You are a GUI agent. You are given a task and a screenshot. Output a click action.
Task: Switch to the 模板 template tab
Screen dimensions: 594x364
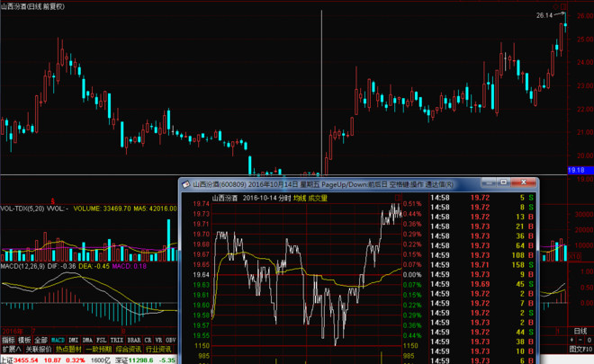(x=24, y=340)
